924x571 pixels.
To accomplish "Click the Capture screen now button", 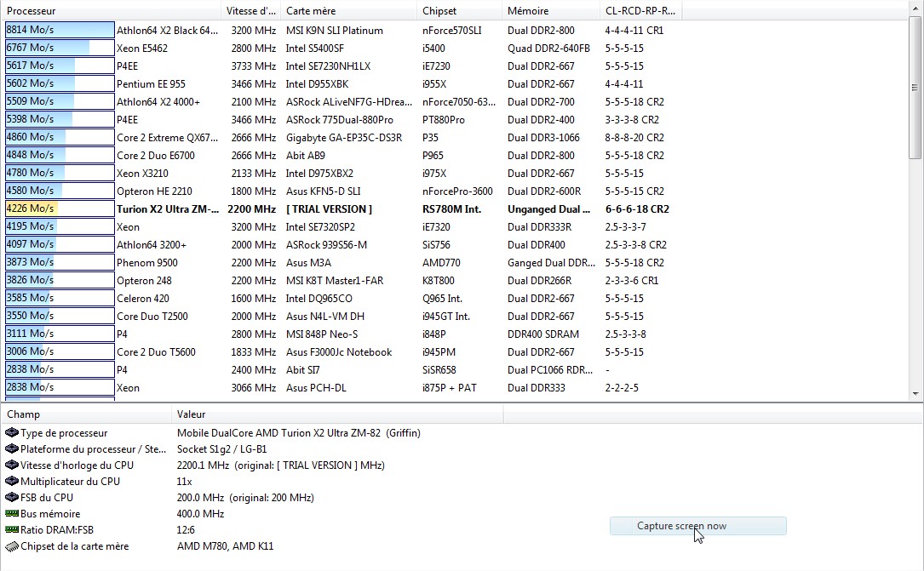I will [x=697, y=526].
